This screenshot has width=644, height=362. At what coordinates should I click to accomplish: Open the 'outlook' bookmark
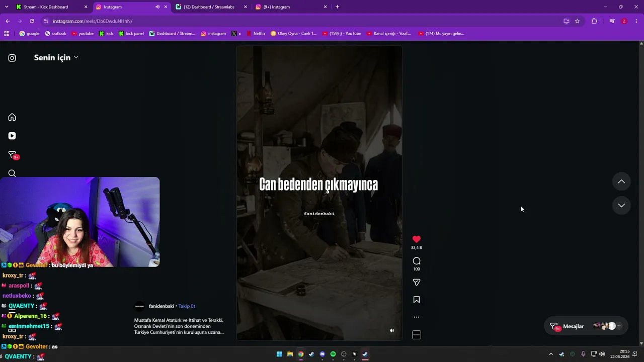55,34
